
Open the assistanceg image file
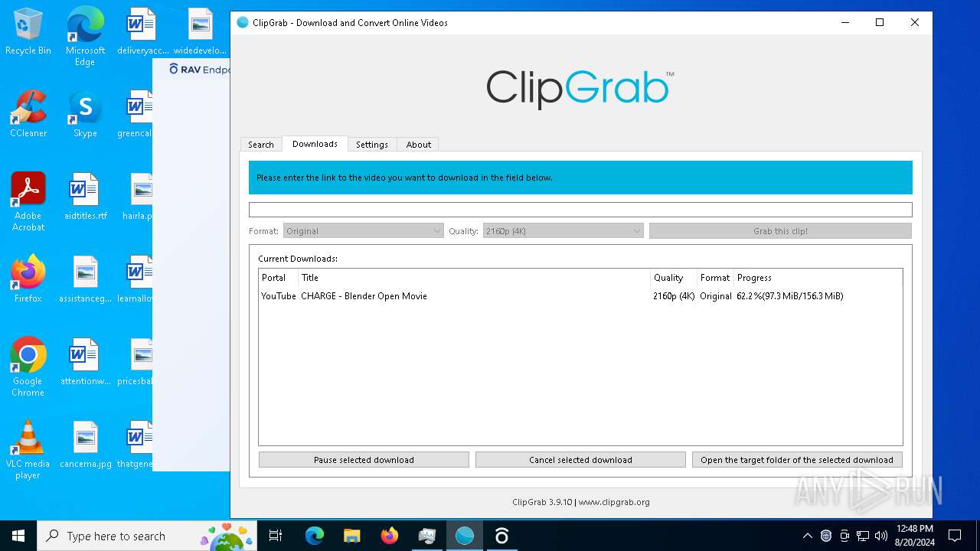[85, 279]
